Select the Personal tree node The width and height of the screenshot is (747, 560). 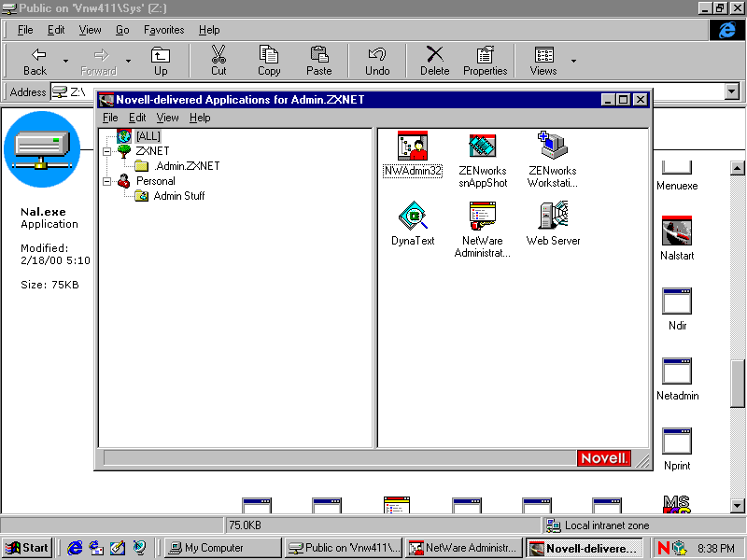[156, 181]
